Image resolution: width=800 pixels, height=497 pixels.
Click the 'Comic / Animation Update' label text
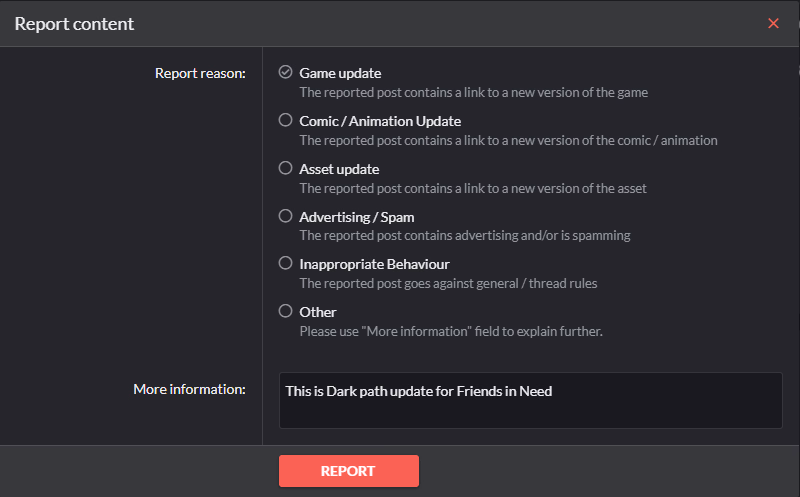(380, 121)
